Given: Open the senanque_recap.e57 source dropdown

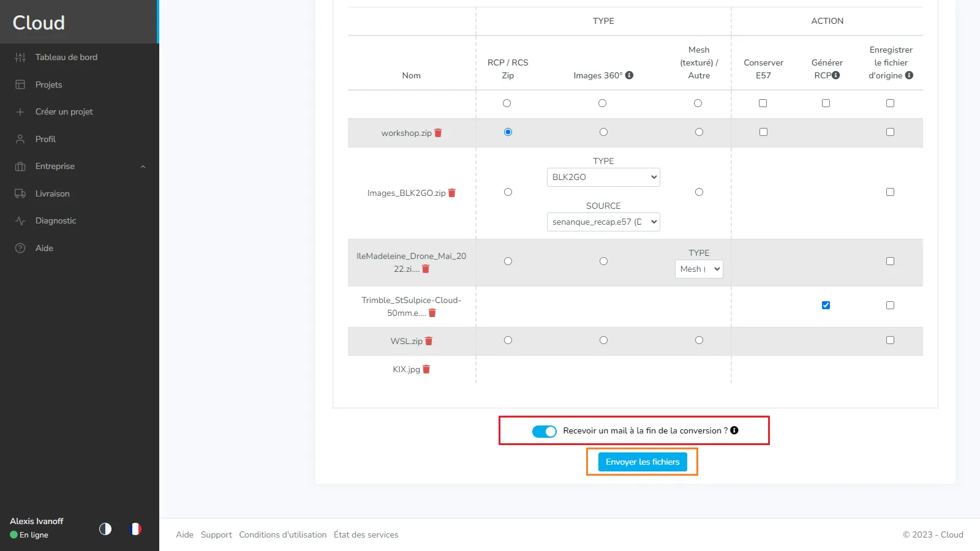Looking at the screenshot, I should tap(603, 222).
